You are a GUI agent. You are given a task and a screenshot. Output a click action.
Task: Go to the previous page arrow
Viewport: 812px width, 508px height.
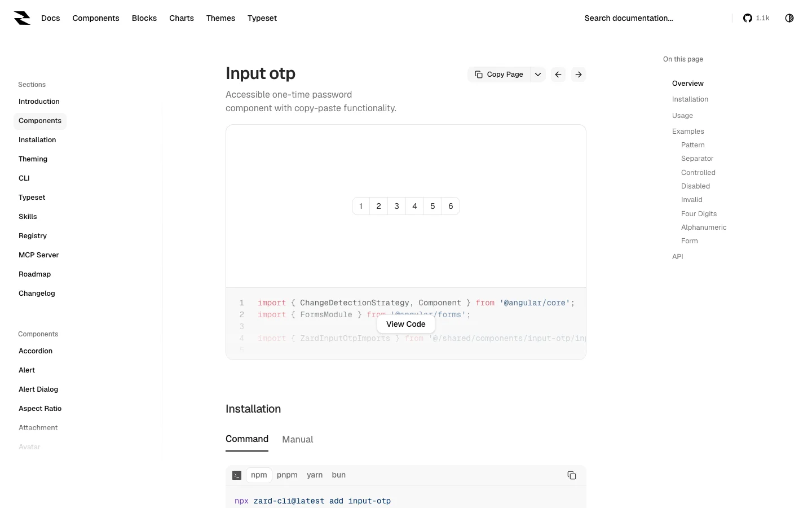558,75
